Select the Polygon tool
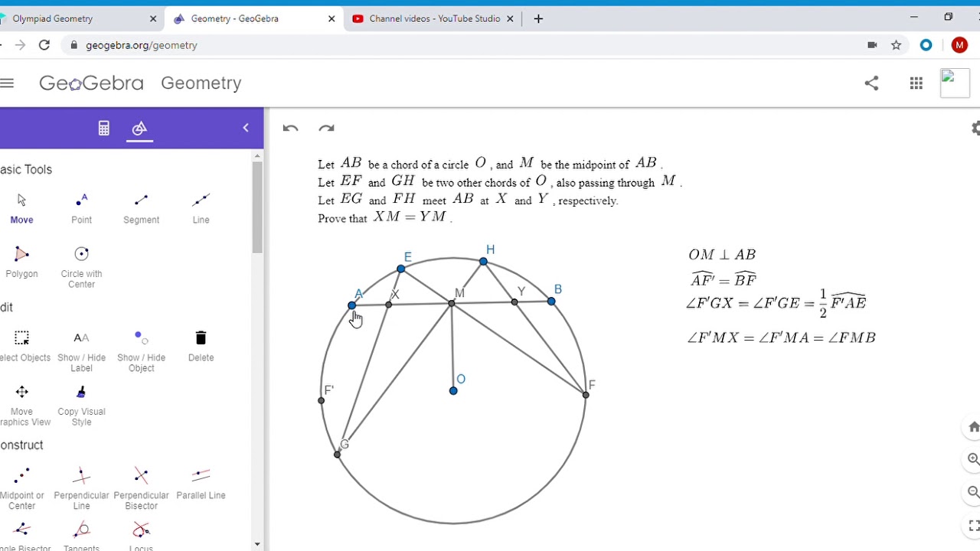 tap(21, 261)
